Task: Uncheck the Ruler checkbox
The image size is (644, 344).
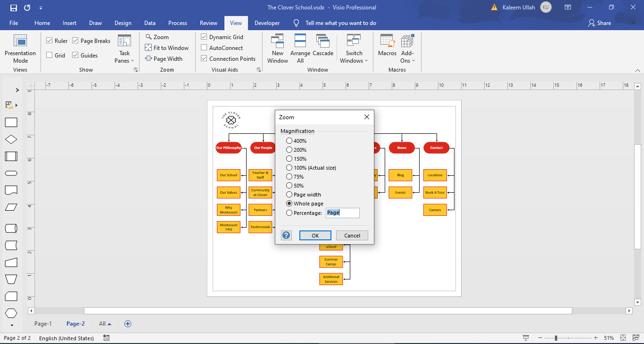Action: 49,41
